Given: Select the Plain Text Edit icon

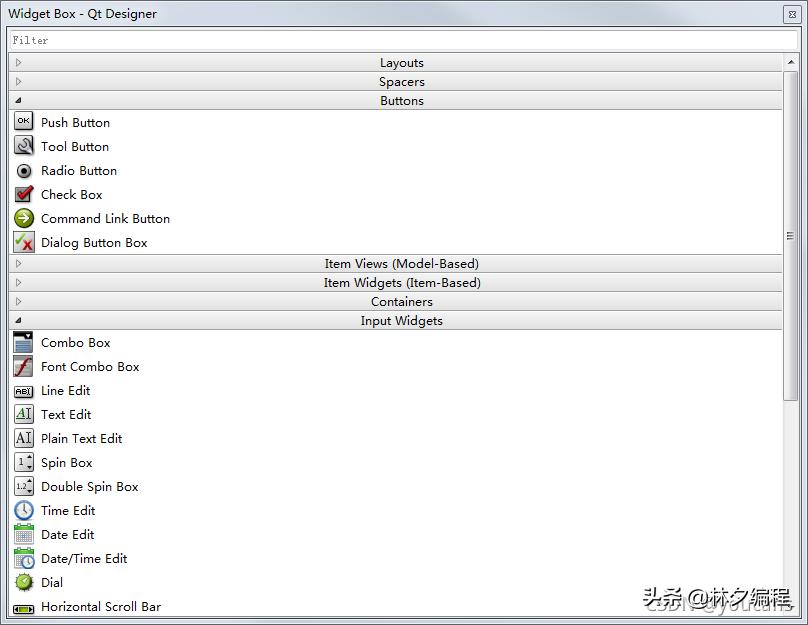Looking at the screenshot, I should point(24,438).
